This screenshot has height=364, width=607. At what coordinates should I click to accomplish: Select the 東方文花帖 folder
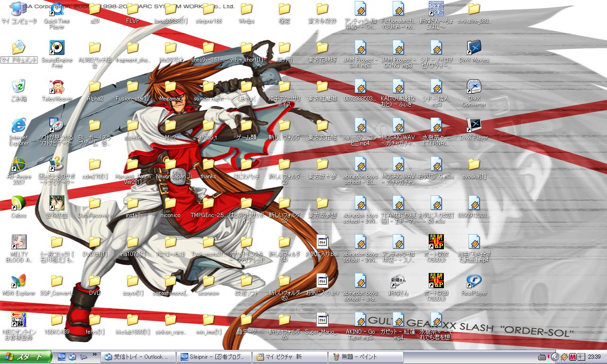(x=322, y=130)
